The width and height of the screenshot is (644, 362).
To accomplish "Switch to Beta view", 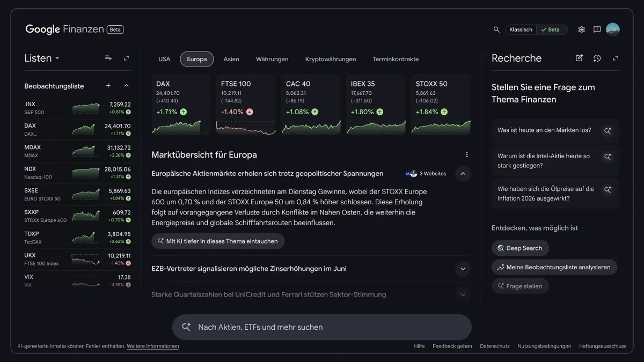I will tap(551, 29).
